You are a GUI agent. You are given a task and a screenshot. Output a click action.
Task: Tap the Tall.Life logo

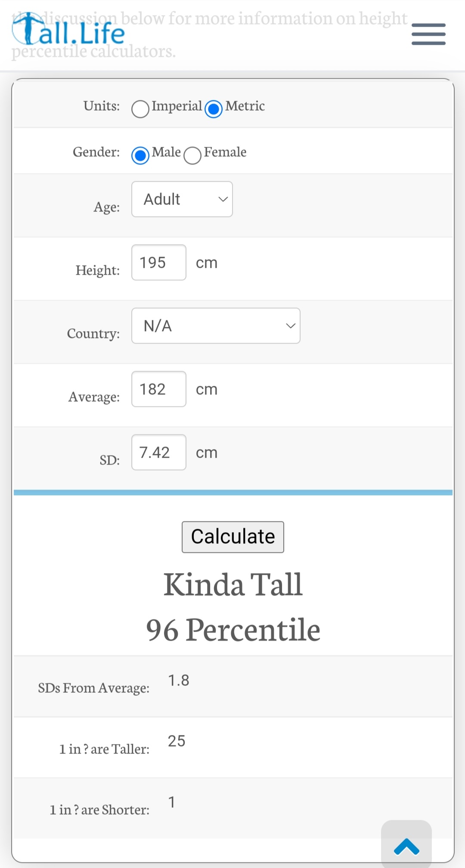point(68,29)
